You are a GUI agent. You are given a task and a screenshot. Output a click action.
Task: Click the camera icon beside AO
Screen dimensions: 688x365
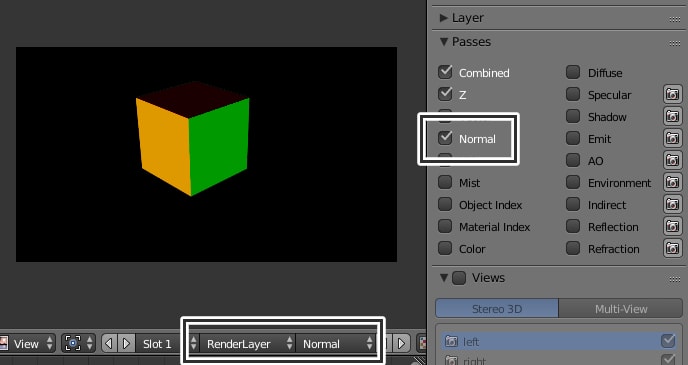pos(673,160)
